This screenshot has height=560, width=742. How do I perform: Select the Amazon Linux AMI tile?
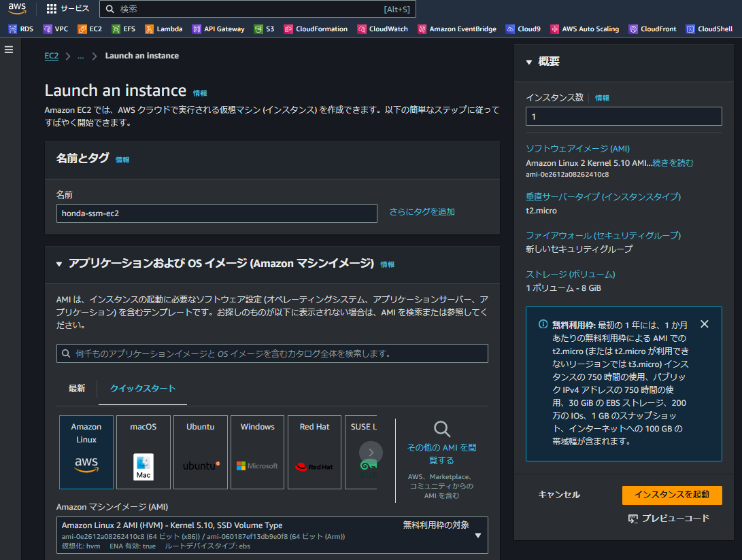[x=86, y=452]
